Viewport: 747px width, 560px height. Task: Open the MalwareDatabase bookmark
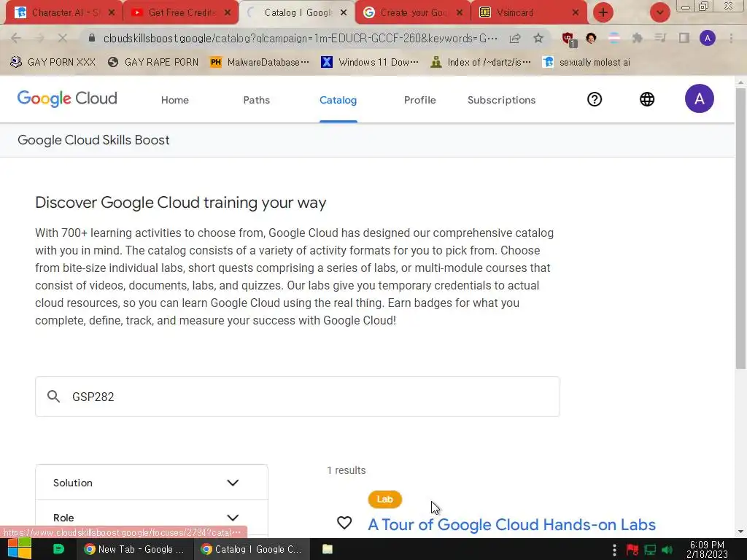pos(260,62)
